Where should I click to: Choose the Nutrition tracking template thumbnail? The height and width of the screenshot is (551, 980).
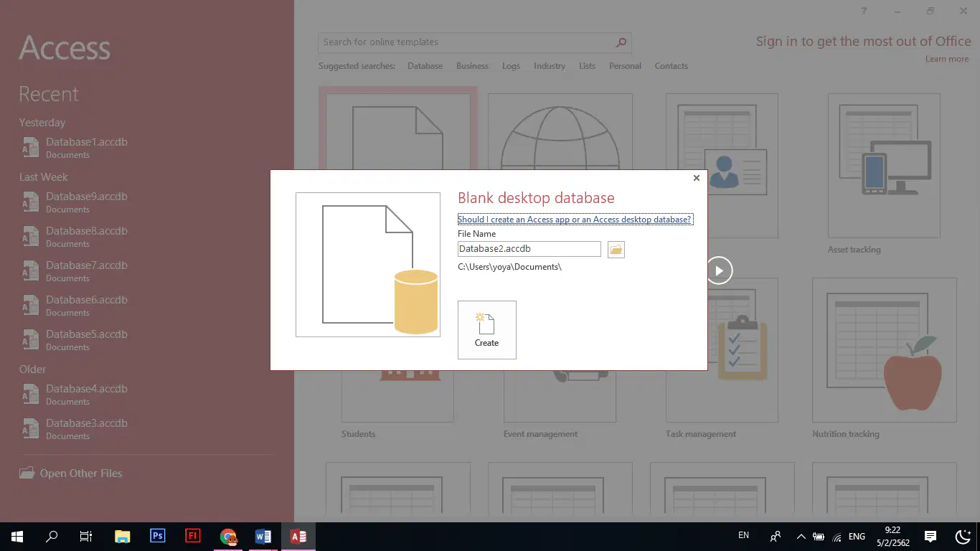click(884, 350)
